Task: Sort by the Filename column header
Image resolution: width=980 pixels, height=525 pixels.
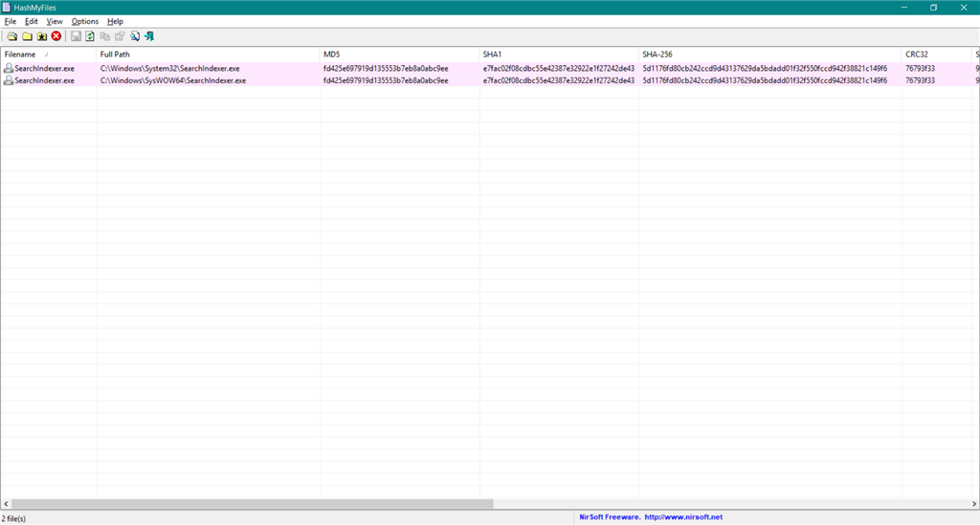Action: coord(49,55)
